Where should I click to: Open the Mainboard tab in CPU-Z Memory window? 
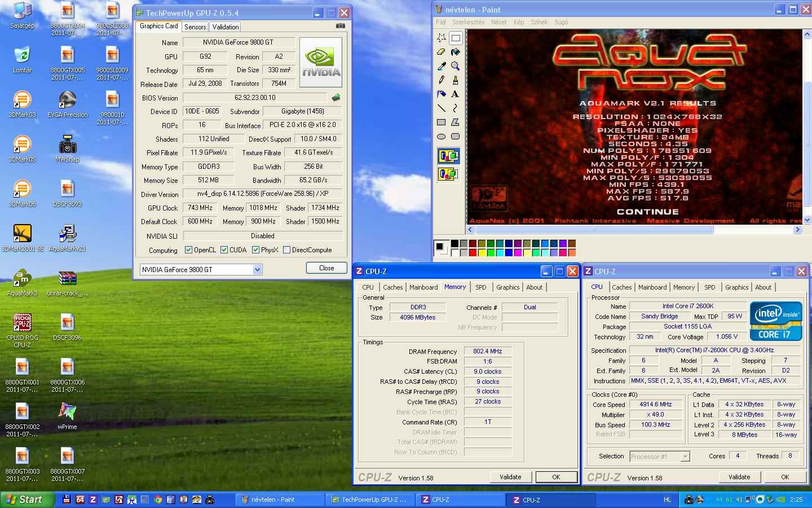pyautogui.click(x=423, y=287)
